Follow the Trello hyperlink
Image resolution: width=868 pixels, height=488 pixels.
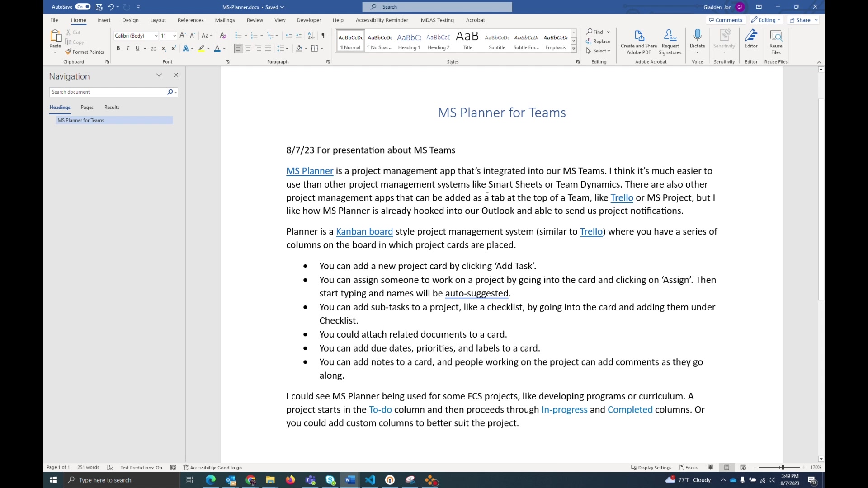[622, 197]
